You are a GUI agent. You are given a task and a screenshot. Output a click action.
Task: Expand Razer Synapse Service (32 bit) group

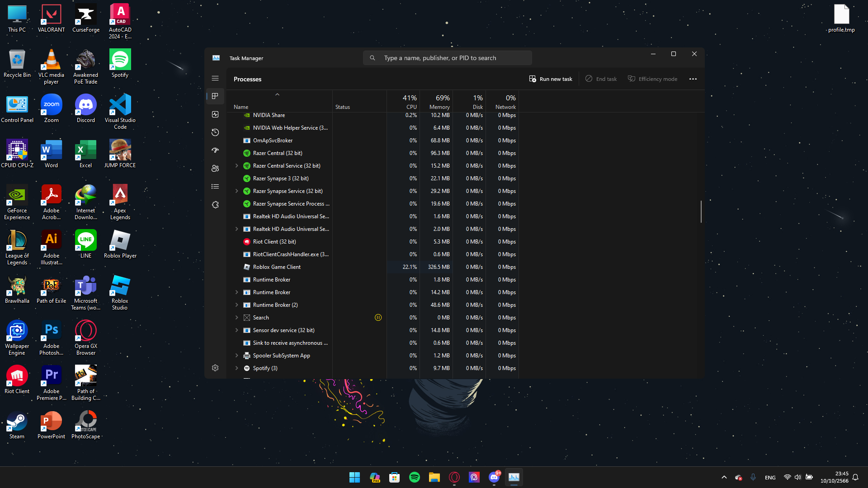(x=236, y=191)
